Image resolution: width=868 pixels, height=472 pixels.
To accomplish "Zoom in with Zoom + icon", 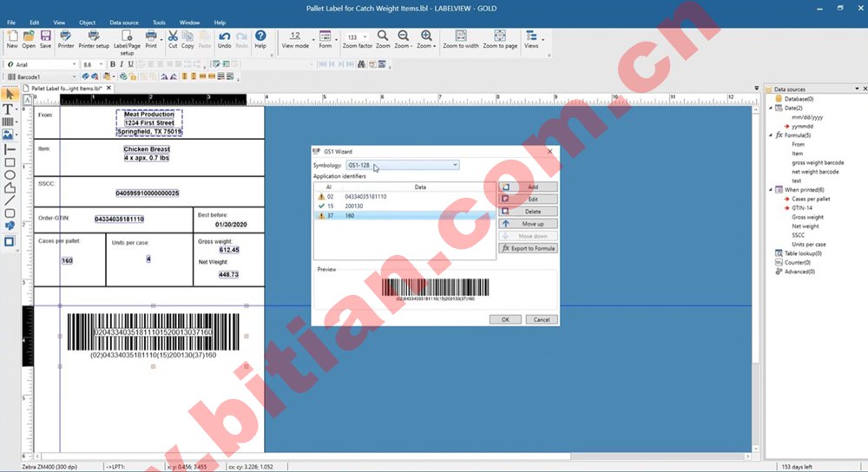I will [x=425, y=40].
